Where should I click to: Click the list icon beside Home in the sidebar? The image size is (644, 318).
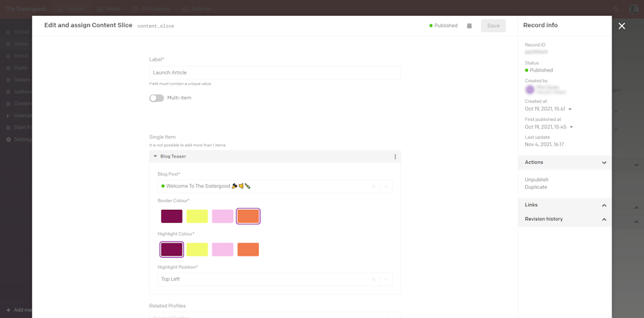(x=8, y=44)
